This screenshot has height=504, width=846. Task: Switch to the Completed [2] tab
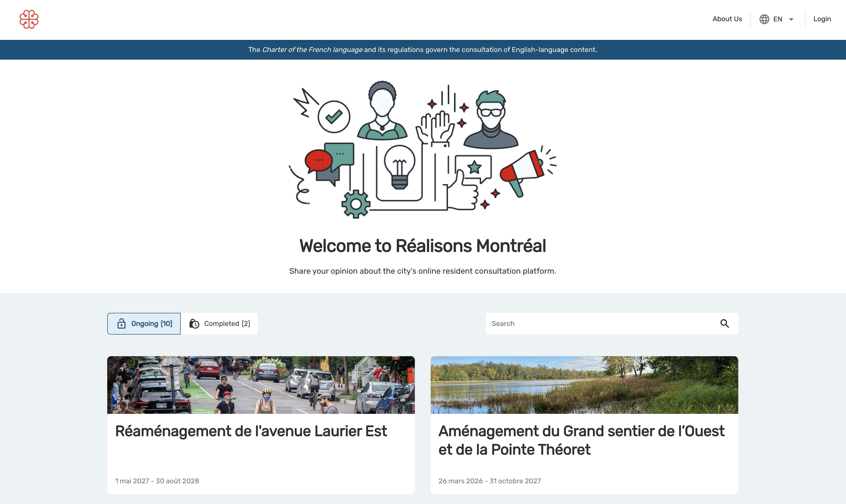click(x=219, y=324)
